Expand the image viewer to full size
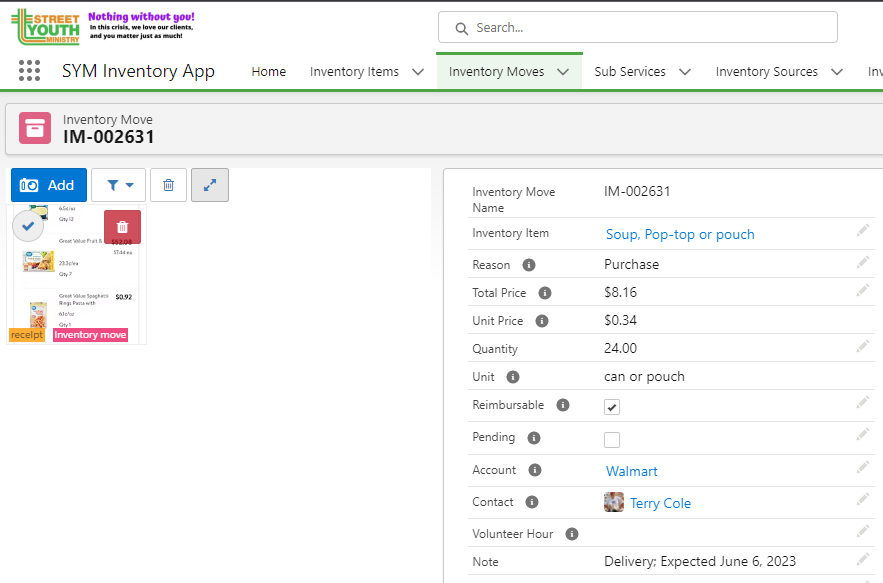This screenshot has height=583, width=883. point(210,185)
